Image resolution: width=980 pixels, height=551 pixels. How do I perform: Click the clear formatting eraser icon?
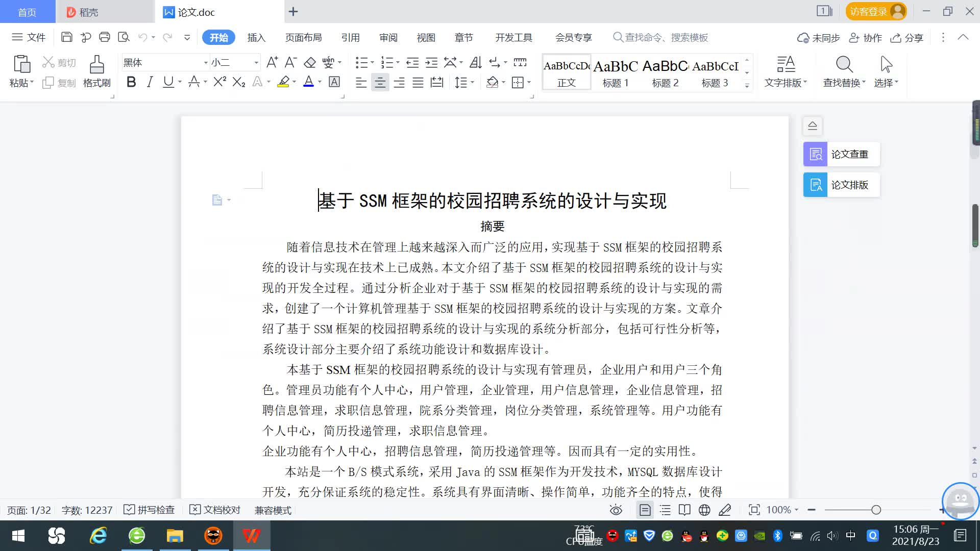coord(310,63)
